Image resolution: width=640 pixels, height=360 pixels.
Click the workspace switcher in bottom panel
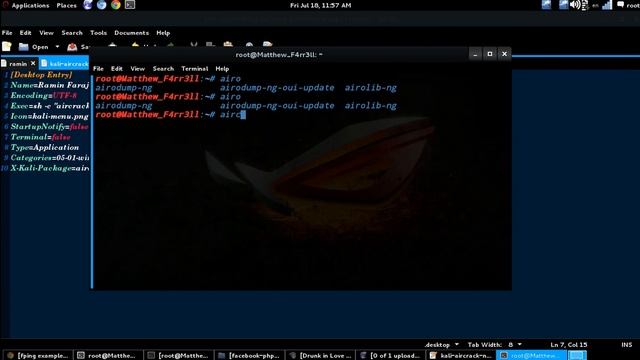tap(577, 355)
